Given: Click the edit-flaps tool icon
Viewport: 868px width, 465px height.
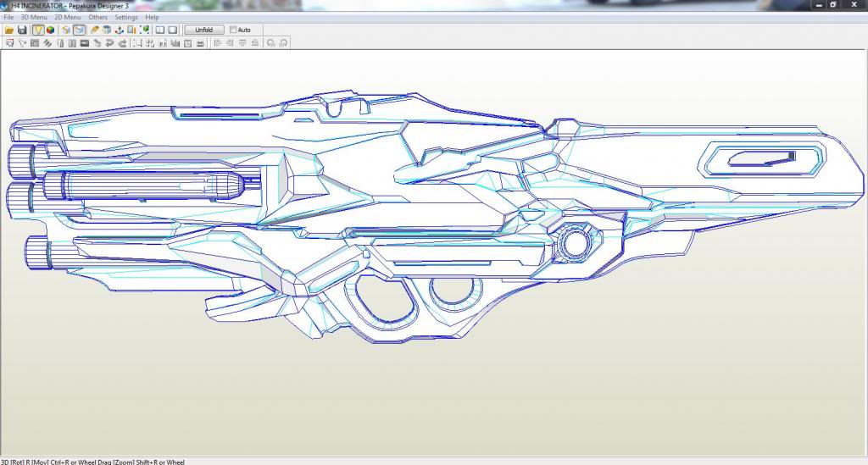Looking at the screenshot, I should click(47, 43).
